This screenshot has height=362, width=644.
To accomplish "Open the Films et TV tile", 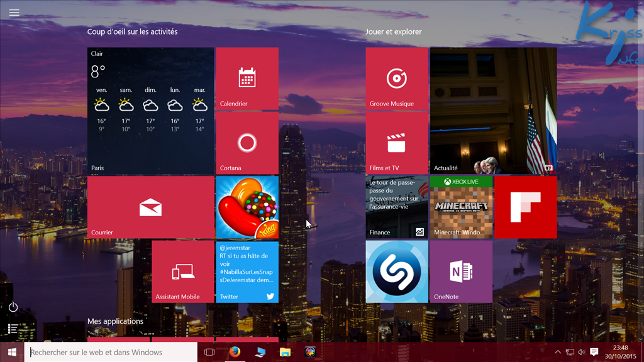I will pyautogui.click(x=397, y=143).
